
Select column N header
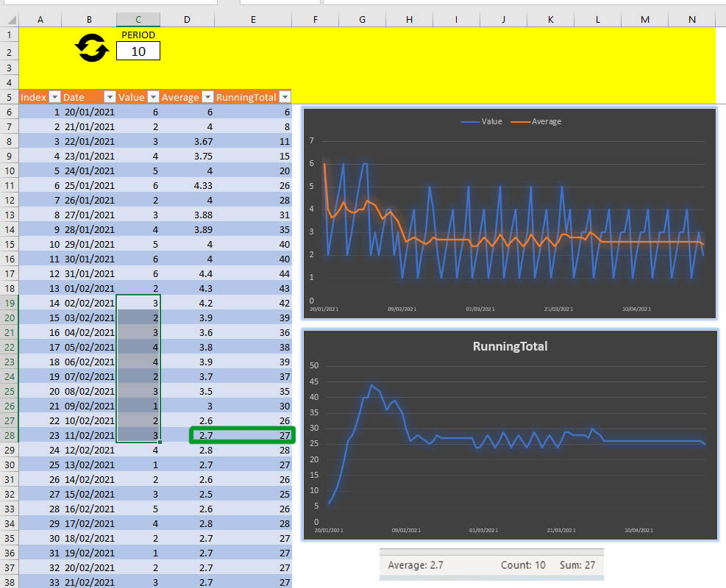[x=691, y=20]
